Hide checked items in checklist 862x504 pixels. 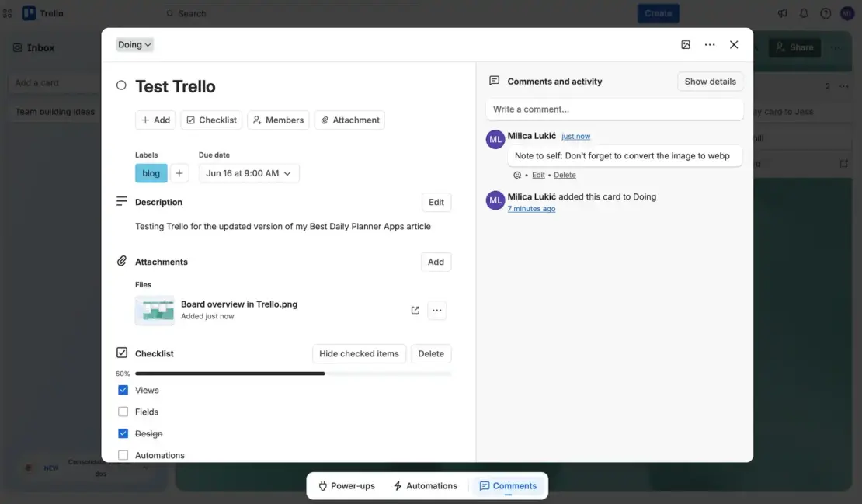(x=359, y=353)
